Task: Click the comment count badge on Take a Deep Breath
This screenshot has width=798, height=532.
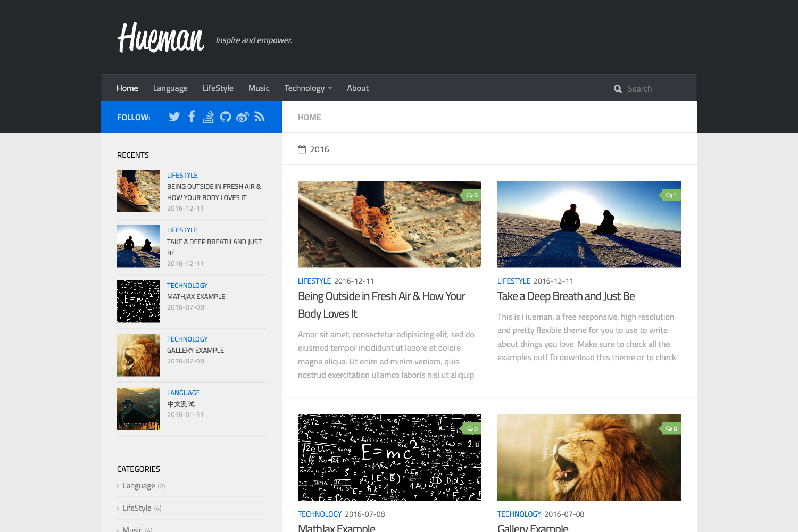Action: point(671,195)
